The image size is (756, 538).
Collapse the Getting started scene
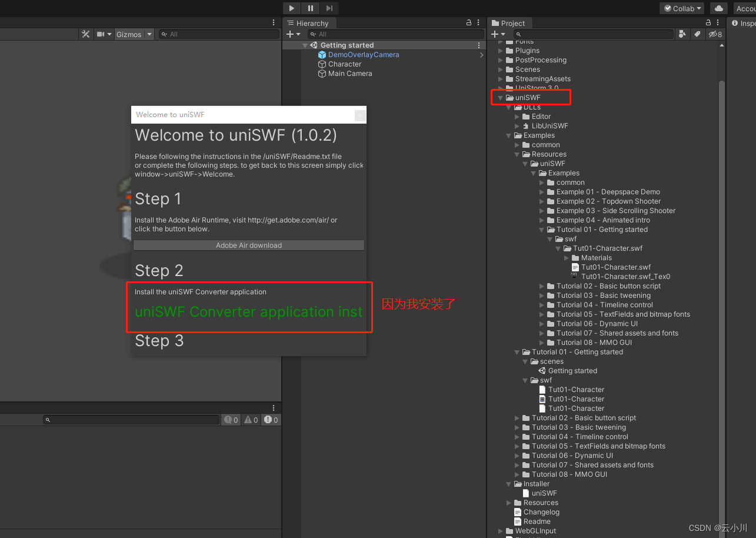pos(305,45)
